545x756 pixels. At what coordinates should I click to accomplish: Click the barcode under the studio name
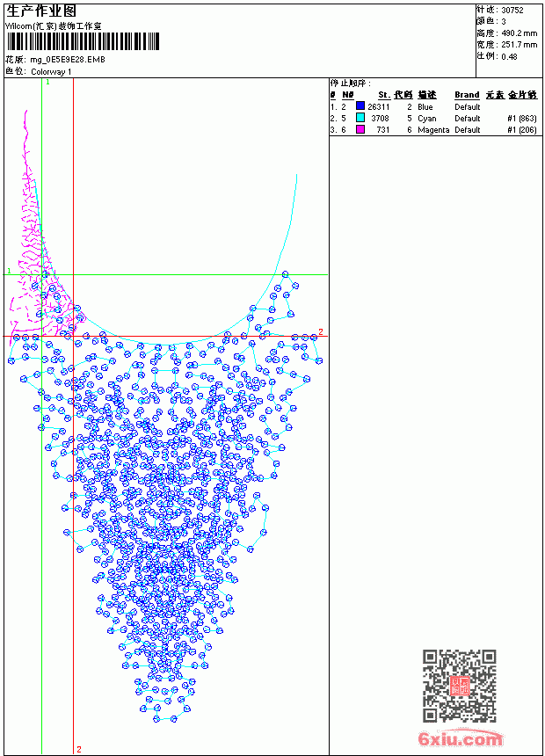tap(82, 41)
